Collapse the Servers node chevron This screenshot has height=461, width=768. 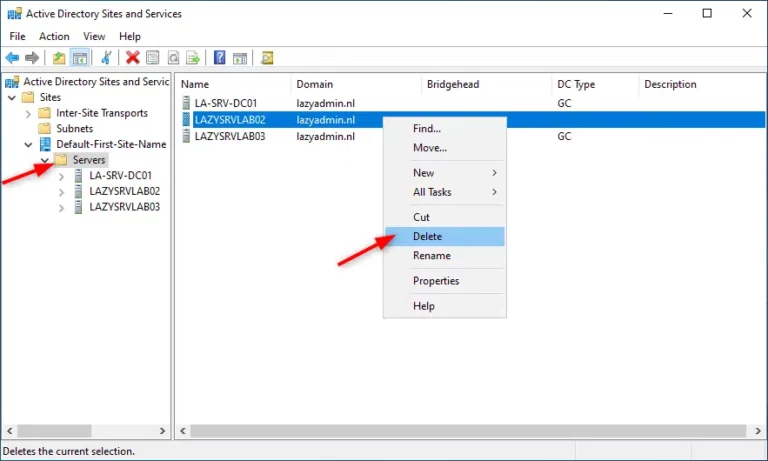pos(45,160)
